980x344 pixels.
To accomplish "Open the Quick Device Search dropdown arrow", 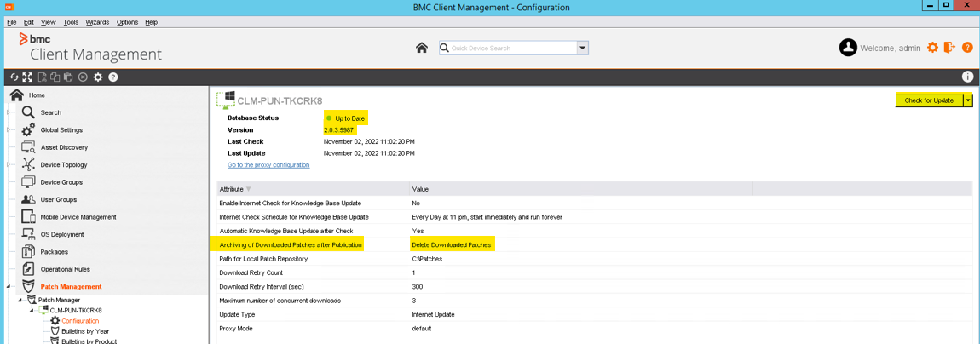I will 583,48.
